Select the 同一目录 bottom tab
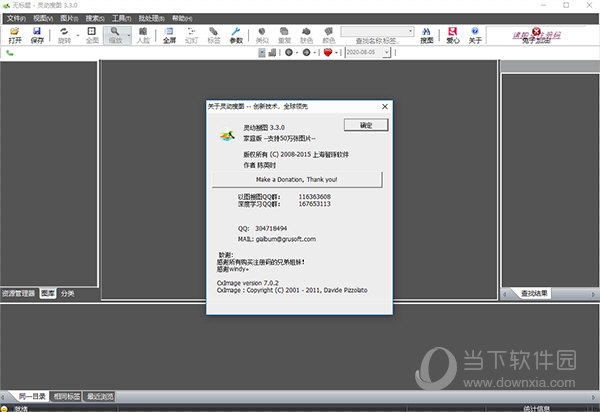Screen dimensions: 600x412 coord(32,396)
